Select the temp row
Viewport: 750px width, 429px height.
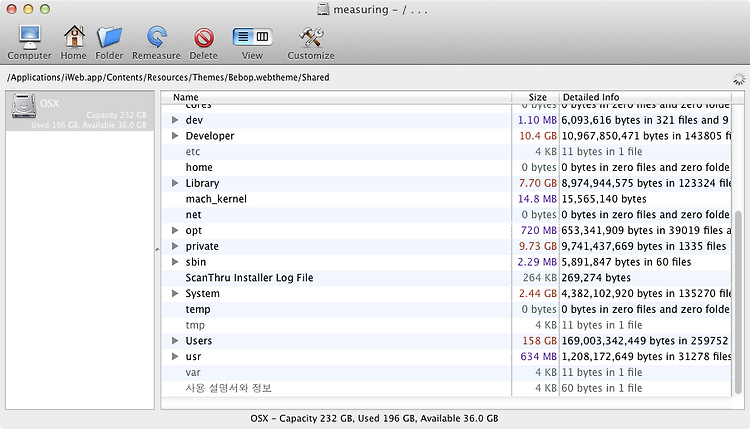tap(446, 309)
